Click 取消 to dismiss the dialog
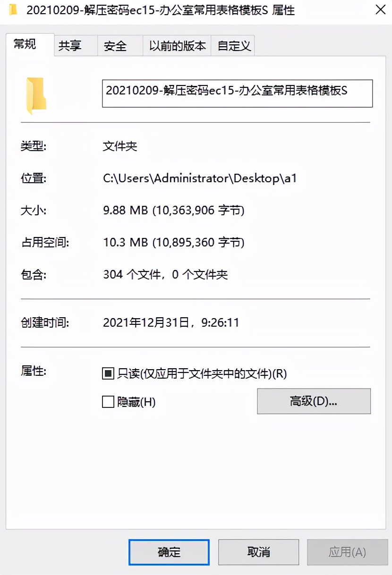392x575 pixels. [258, 552]
